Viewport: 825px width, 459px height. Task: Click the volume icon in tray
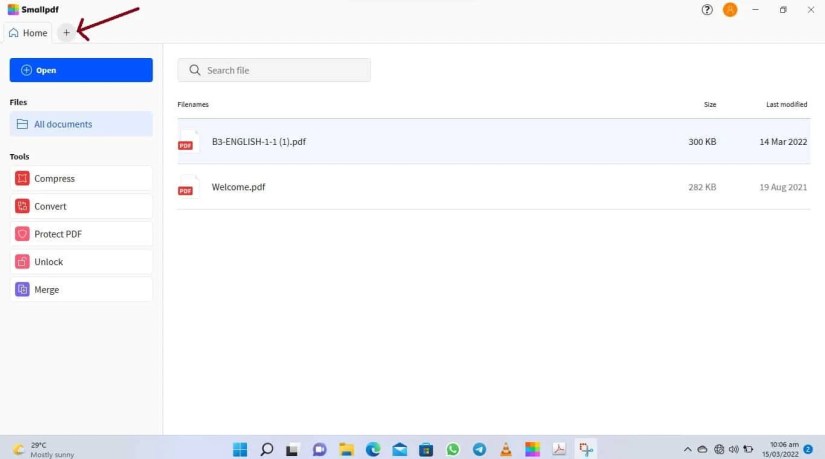pos(733,450)
